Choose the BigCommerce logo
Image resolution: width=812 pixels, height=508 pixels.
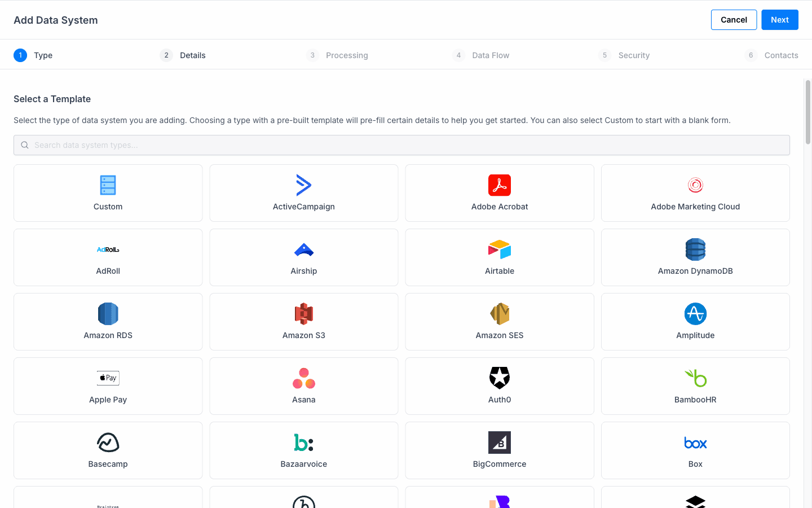tap(500, 443)
